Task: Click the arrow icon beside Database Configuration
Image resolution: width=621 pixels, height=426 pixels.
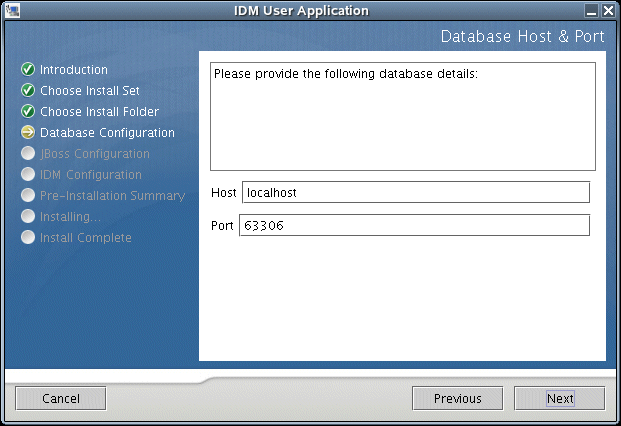Action: tap(28, 133)
